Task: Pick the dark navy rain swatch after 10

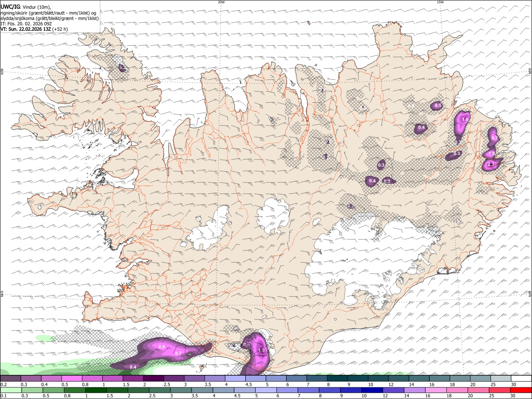Action: click(372, 390)
